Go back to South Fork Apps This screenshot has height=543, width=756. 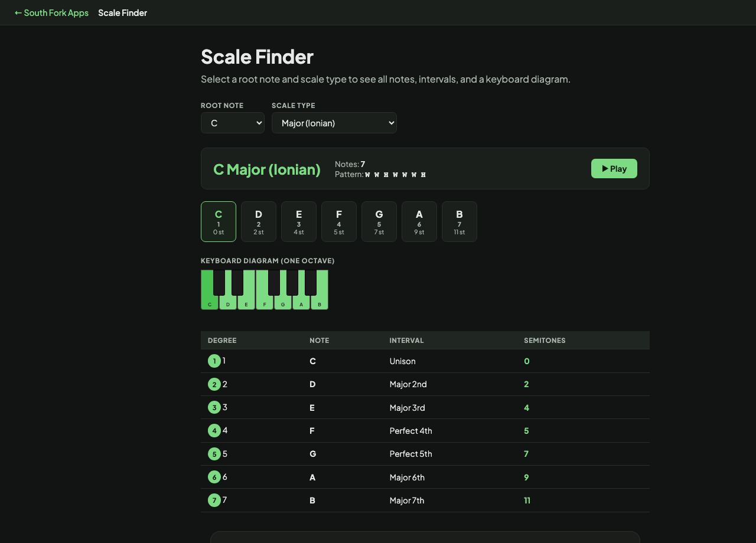[x=51, y=12]
